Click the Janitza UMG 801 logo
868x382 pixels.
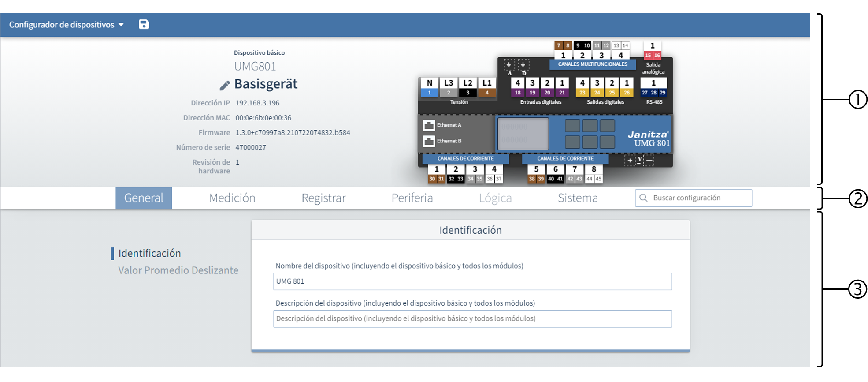[649, 139]
